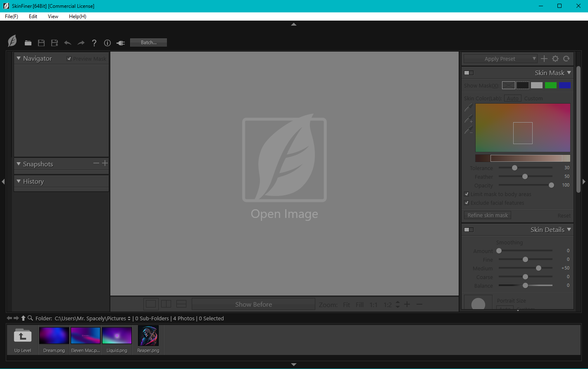Switch to top-bottom split view layout
Image resolution: width=588 pixels, height=369 pixels.
tap(181, 304)
